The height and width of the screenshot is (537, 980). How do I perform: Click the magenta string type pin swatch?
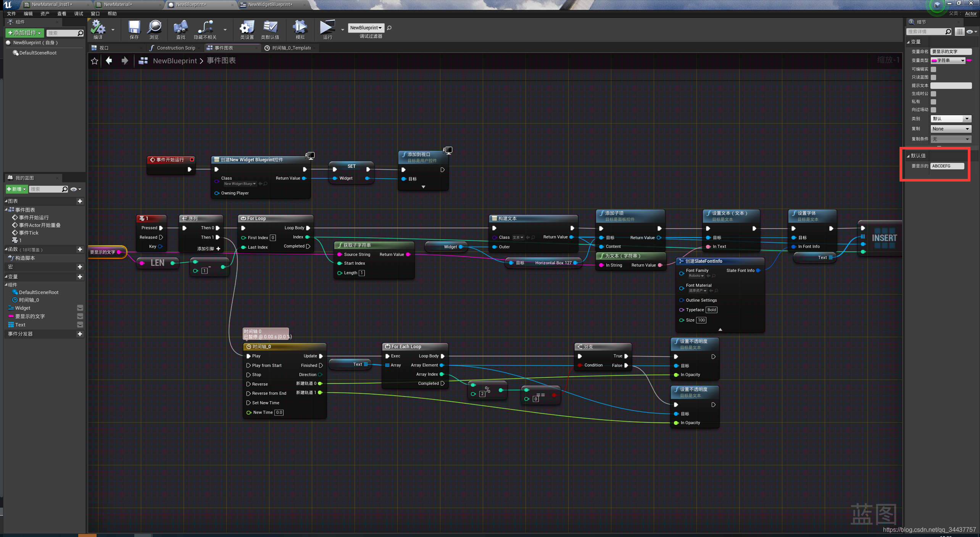pos(969,61)
